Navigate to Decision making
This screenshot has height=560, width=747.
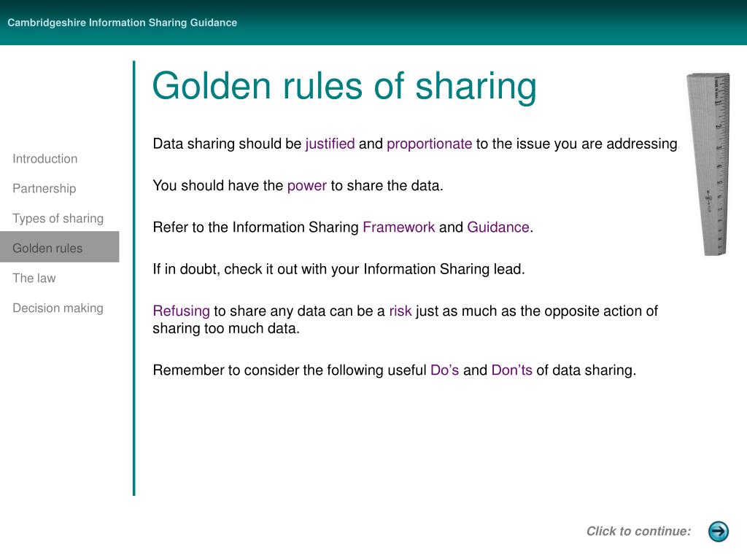pyautogui.click(x=58, y=308)
